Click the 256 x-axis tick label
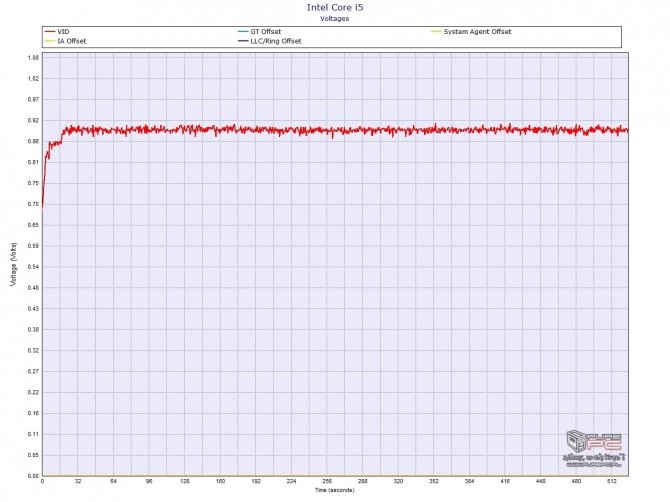The width and height of the screenshot is (670, 502). click(x=327, y=481)
